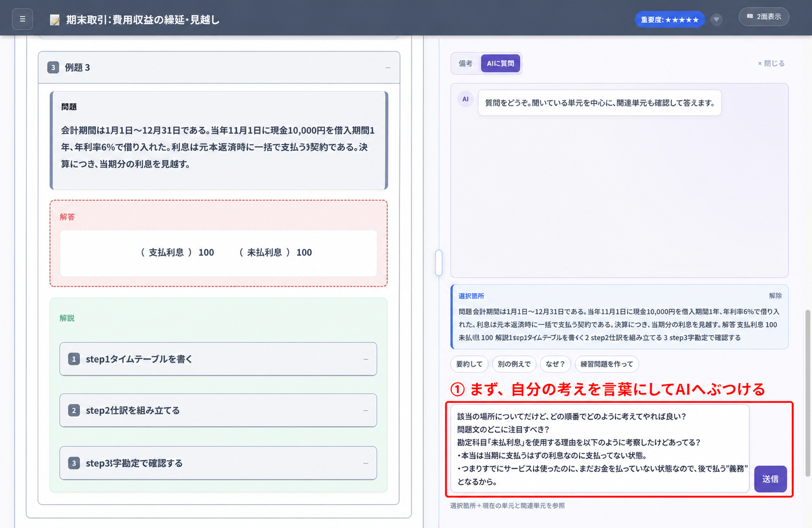Click the number 2 badge of step2
Screen dimensions: 812x528
click(74, 411)
